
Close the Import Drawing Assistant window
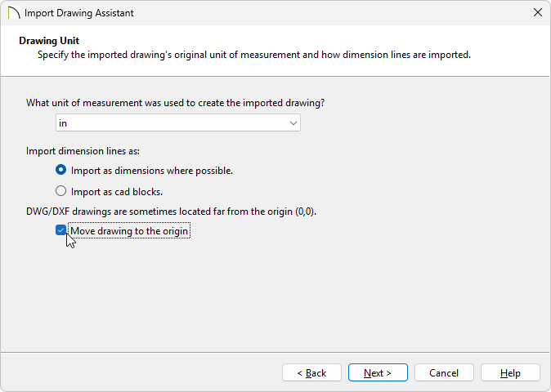point(537,13)
